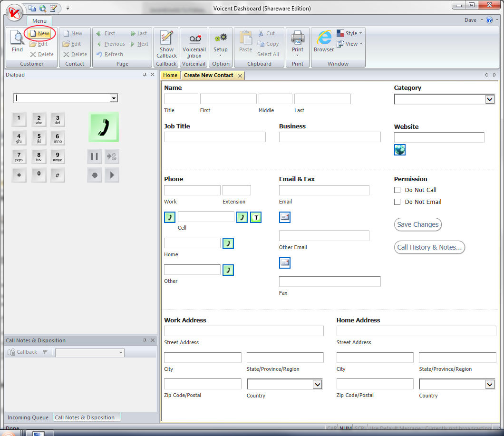Click the green call button on dialpad

(104, 127)
